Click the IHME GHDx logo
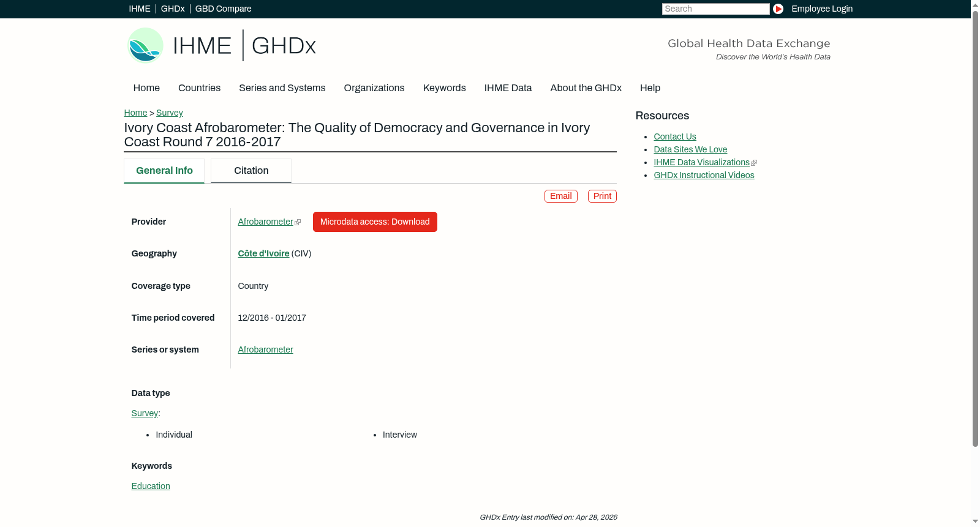This screenshot has width=980, height=527. [222, 45]
